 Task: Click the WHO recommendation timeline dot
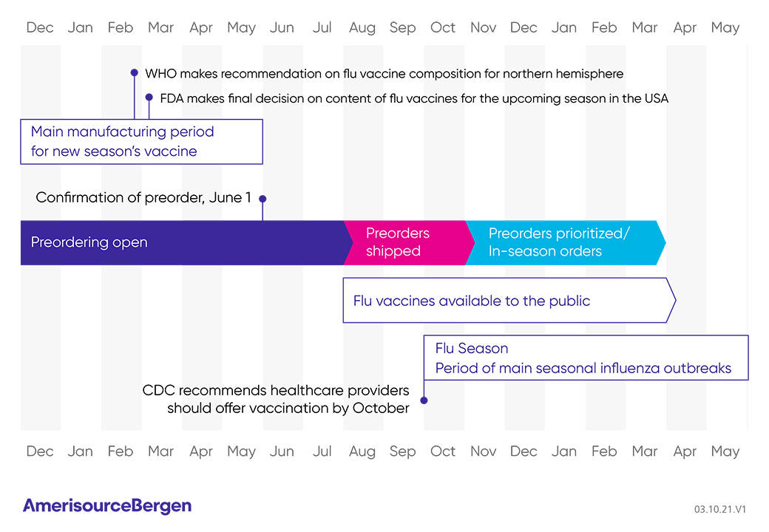135,73
